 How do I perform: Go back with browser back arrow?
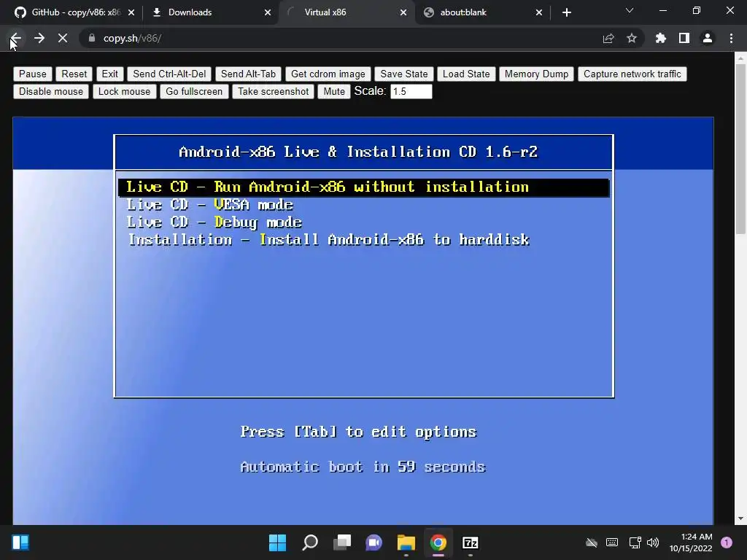(x=16, y=38)
